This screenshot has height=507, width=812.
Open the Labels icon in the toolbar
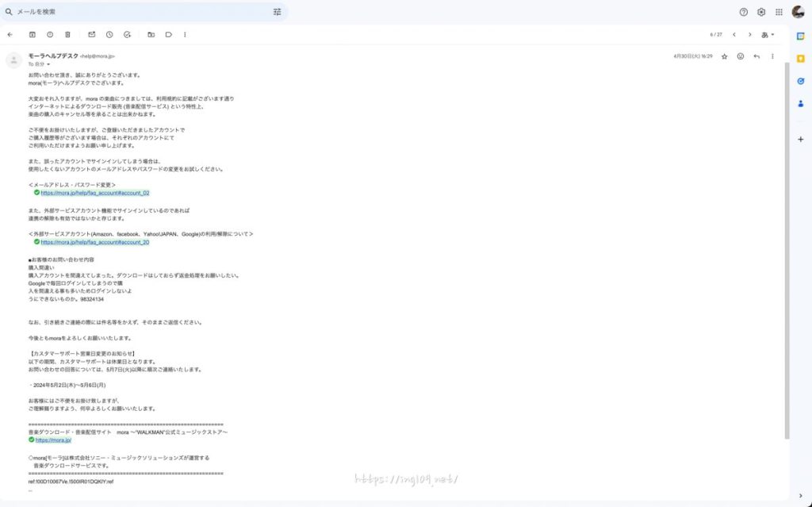coord(169,35)
